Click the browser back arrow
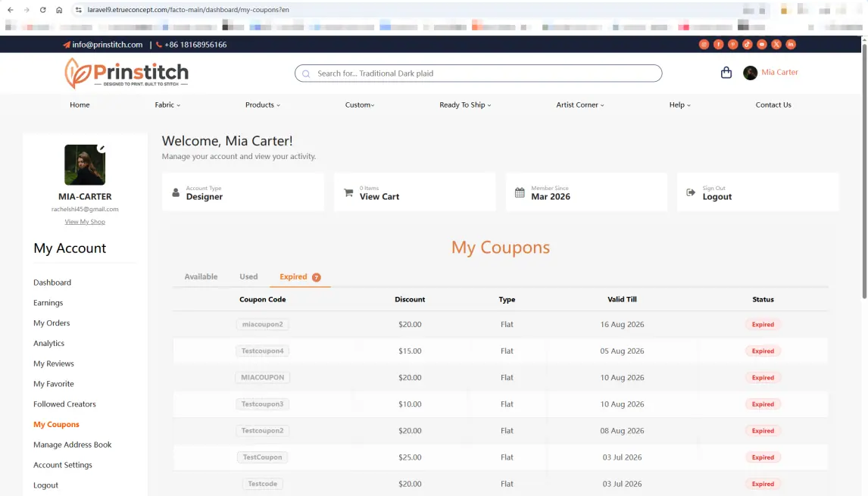Screen dimensions: 868x496 click(10, 10)
